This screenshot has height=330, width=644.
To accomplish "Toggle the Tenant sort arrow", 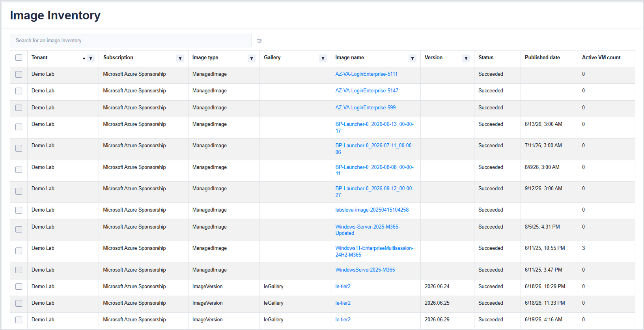I will pyautogui.click(x=84, y=58).
